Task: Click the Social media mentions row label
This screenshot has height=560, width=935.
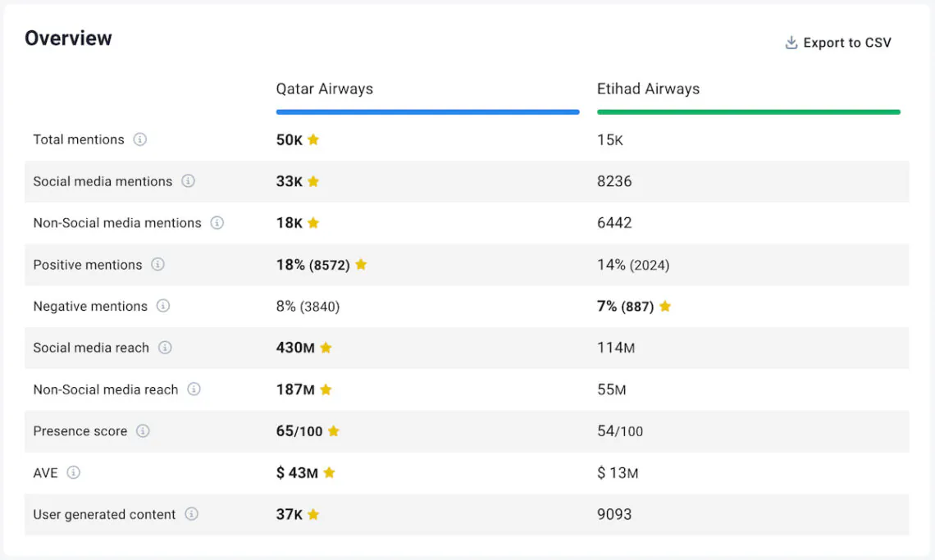Action: 103,181
